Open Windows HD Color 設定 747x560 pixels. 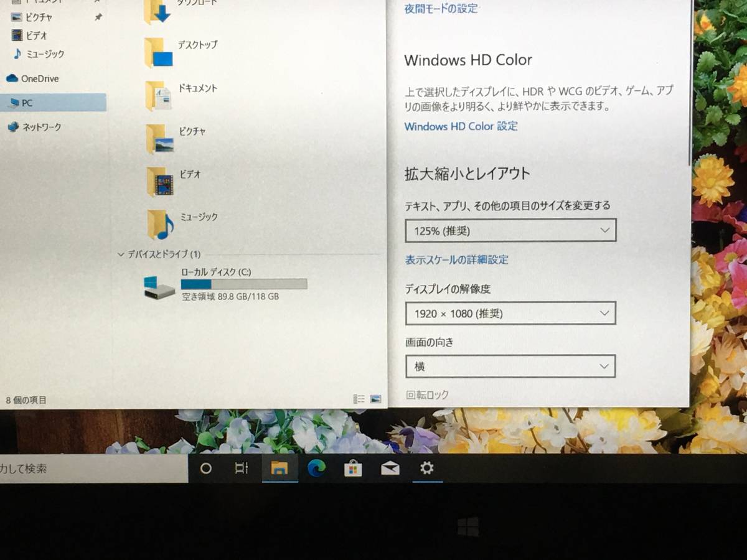point(461,126)
